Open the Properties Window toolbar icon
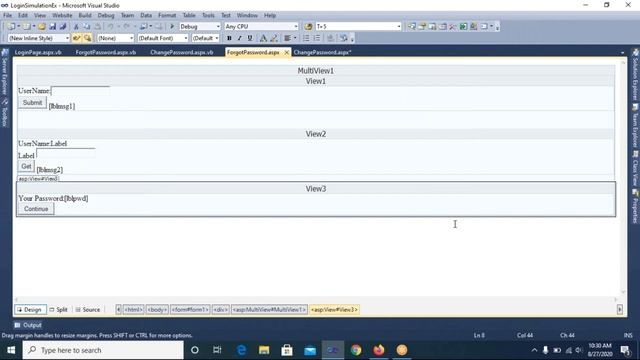 422,27
